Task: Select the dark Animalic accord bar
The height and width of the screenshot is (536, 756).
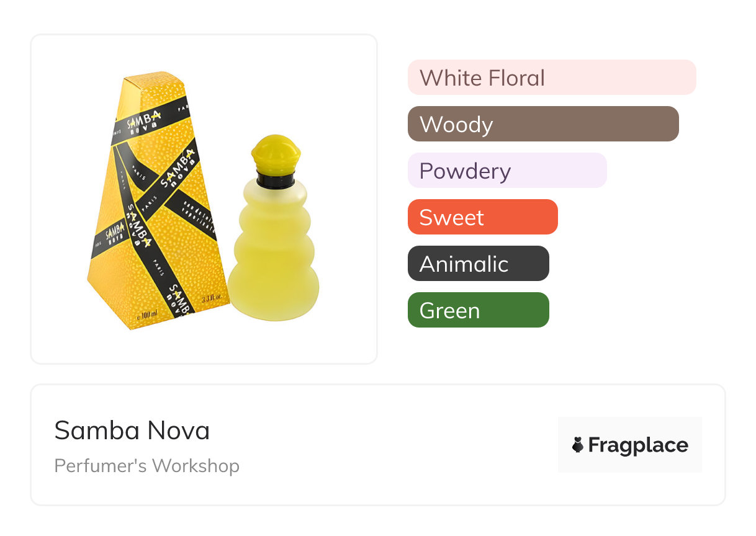Action: click(478, 264)
